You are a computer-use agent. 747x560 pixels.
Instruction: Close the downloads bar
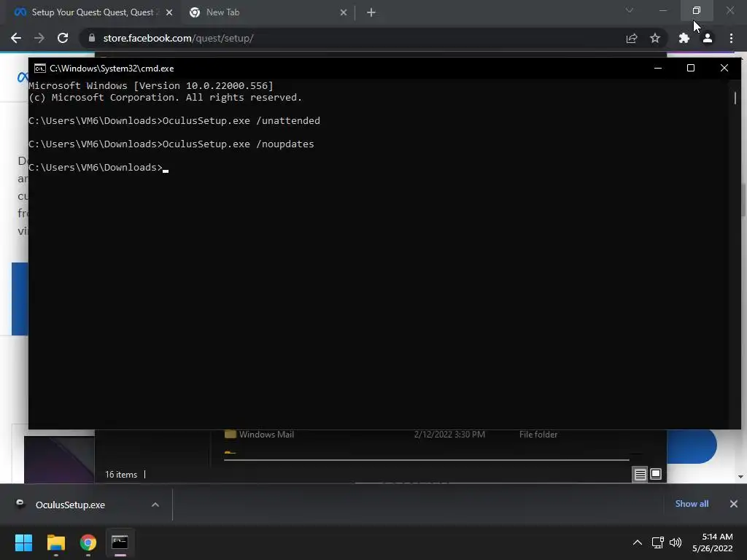coord(734,504)
